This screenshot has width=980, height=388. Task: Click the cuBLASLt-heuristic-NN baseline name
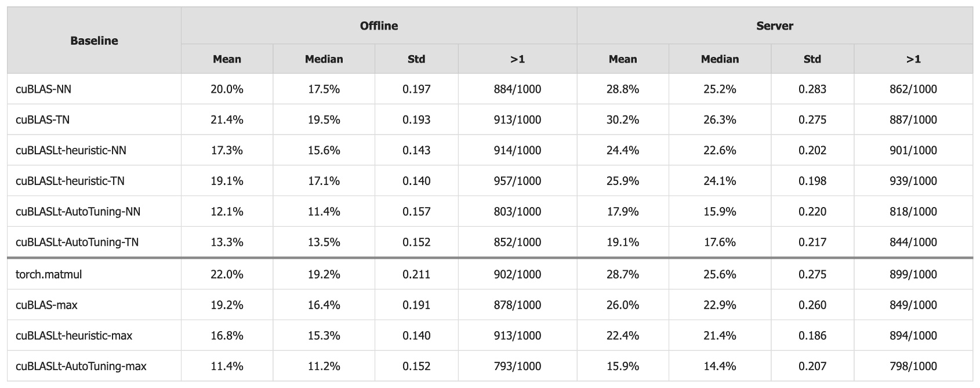(71, 151)
